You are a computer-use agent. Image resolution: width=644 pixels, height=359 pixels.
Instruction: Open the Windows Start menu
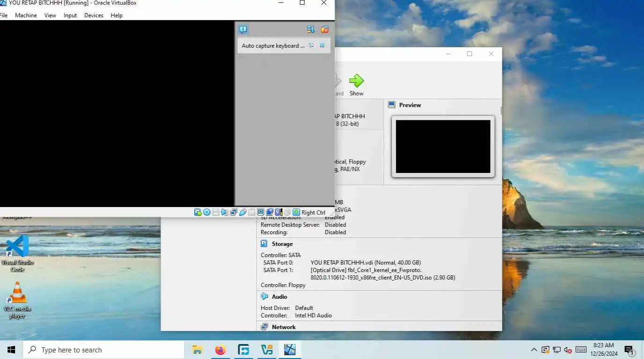[11, 350]
